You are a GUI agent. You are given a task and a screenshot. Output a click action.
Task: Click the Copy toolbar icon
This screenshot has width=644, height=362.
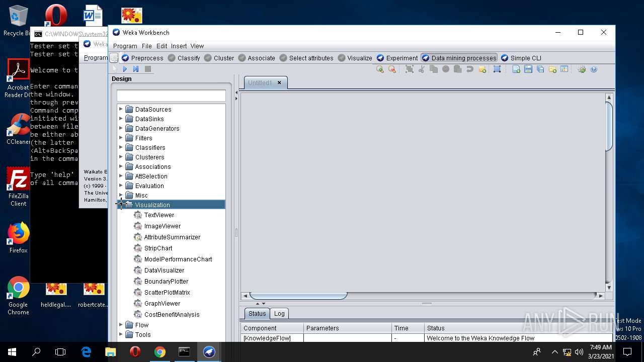434,69
